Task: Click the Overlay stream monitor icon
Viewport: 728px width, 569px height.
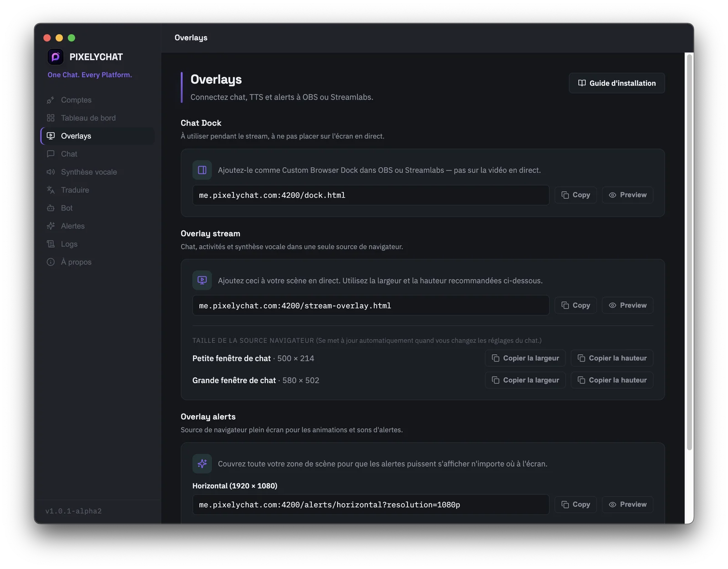Action: click(x=202, y=280)
